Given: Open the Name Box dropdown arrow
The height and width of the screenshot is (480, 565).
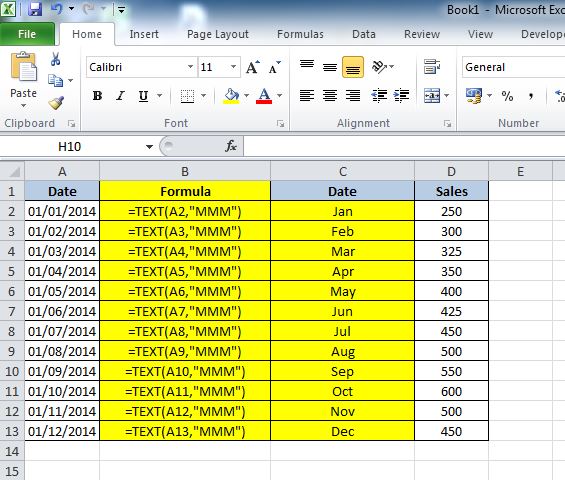Looking at the screenshot, I should pyautogui.click(x=149, y=147).
